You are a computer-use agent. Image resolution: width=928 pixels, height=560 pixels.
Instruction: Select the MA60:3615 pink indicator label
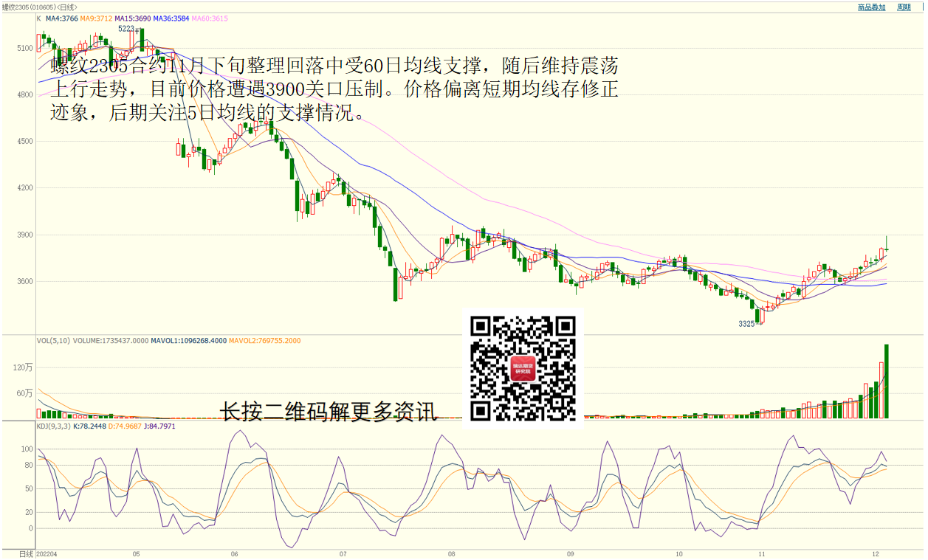pos(210,18)
